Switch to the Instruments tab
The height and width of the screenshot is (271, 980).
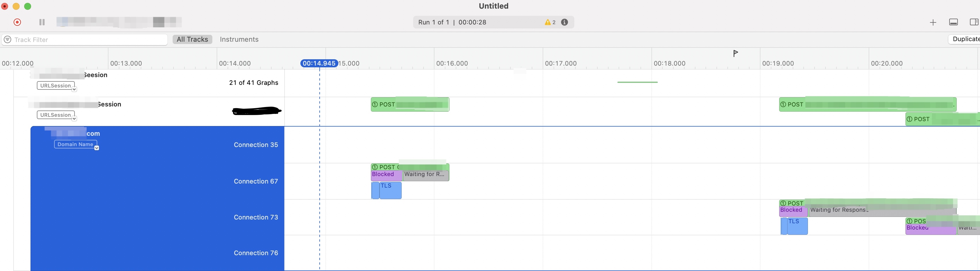(x=239, y=39)
